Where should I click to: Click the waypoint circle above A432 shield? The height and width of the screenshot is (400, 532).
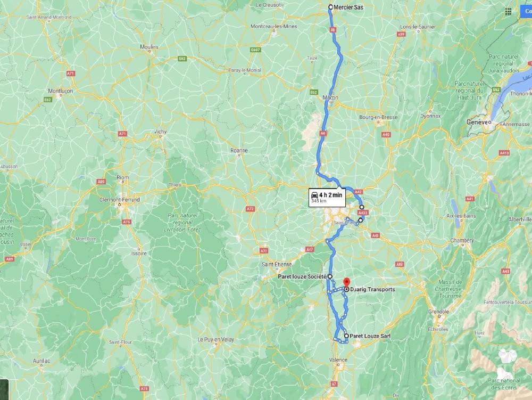click(362, 207)
